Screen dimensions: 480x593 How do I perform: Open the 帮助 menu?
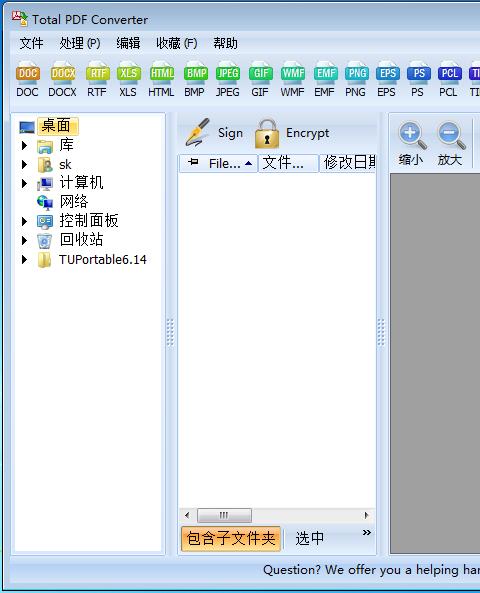coord(225,43)
